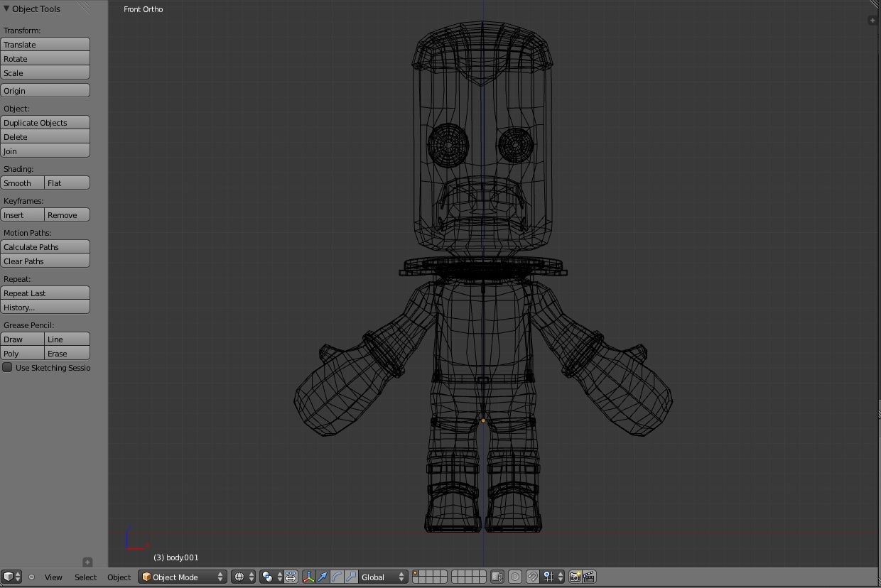The height and width of the screenshot is (588, 881).
Task: Open the View menu
Action: [53, 577]
